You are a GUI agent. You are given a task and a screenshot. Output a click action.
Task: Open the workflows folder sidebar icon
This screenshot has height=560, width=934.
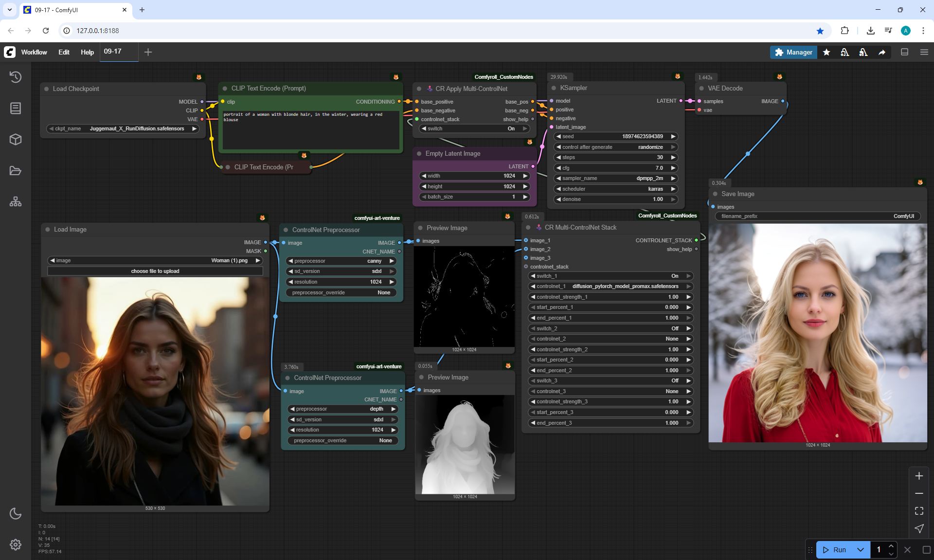coord(16,171)
